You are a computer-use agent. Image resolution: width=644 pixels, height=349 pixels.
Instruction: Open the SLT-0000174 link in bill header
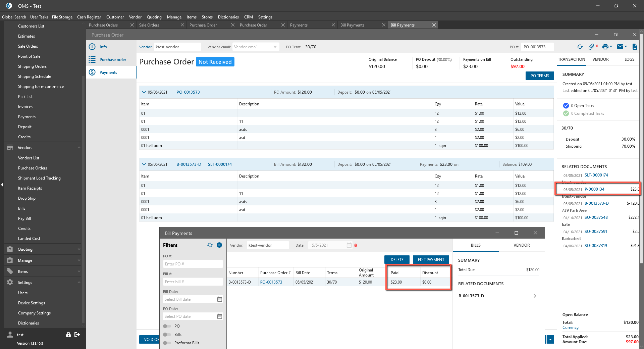click(x=220, y=164)
